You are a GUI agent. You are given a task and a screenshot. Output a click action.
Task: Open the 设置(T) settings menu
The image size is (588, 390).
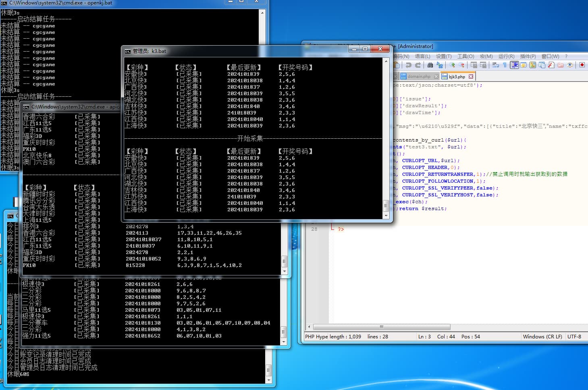point(444,56)
